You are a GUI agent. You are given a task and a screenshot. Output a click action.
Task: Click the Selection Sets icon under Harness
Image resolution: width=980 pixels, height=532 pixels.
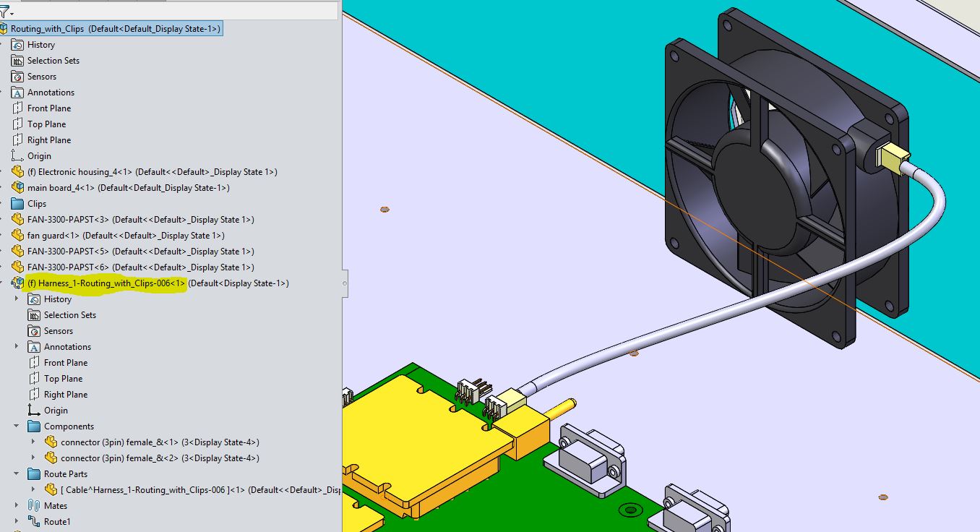(x=33, y=314)
